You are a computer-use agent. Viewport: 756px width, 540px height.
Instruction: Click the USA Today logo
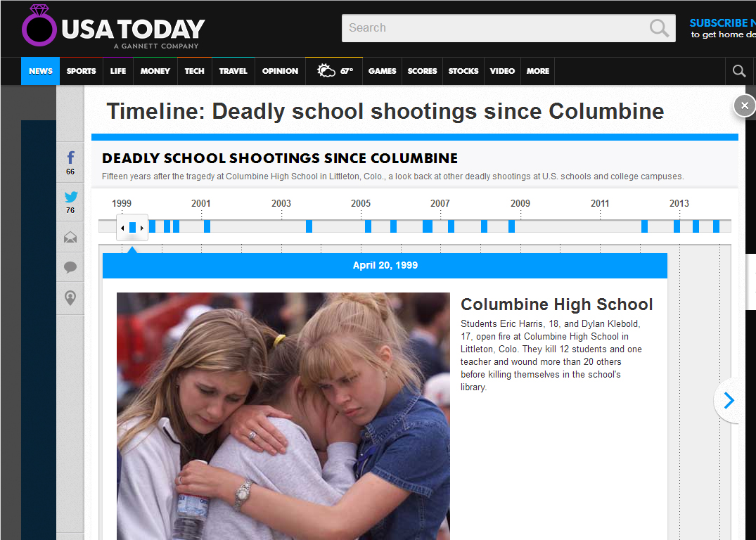(114, 28)
